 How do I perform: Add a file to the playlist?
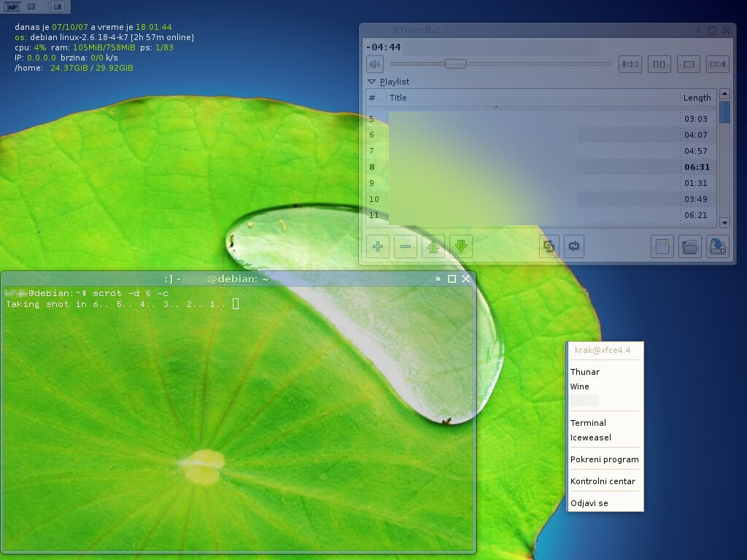(x=377, y=246)
